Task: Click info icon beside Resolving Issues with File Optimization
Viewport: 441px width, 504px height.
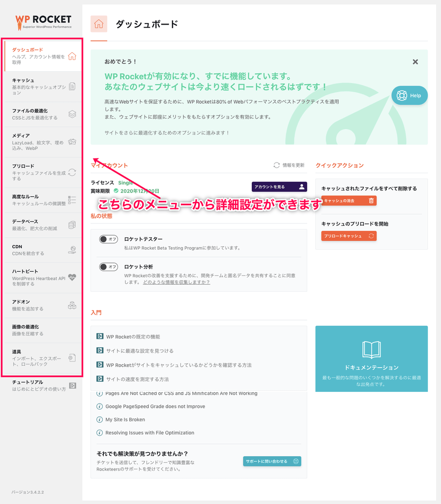Action: pyautogui.click(x=100, y=433)
